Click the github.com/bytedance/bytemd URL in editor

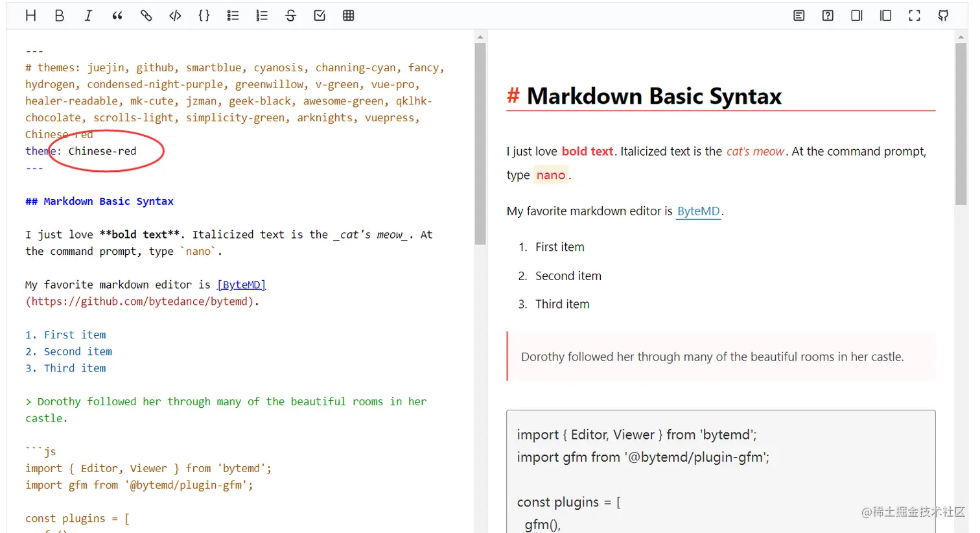[139, 302]
